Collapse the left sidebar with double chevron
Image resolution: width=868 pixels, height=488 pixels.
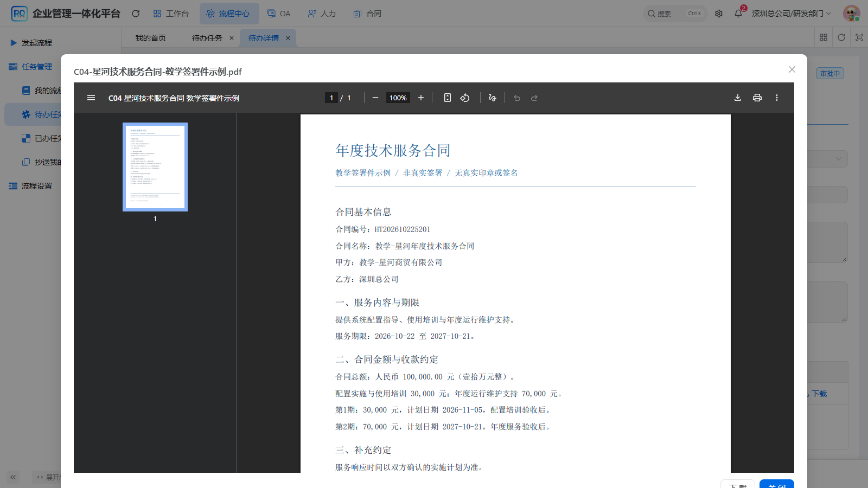coord(13,477)
